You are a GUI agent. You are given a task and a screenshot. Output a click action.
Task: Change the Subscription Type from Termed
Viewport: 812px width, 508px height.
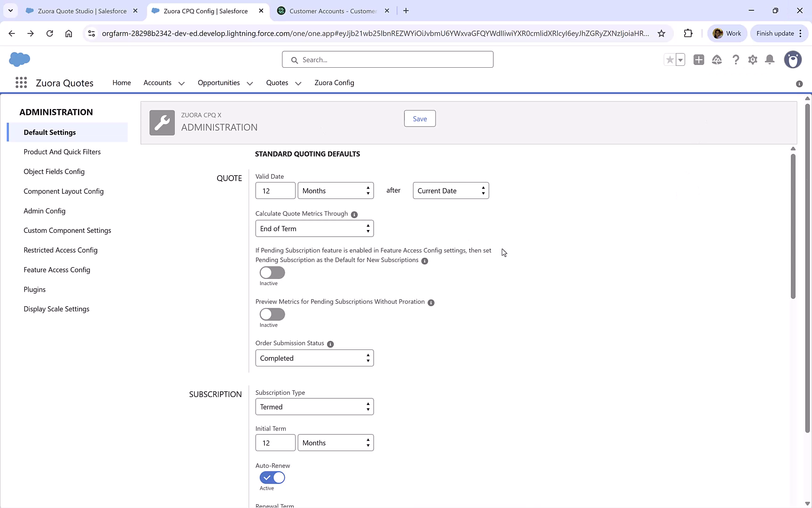click(314, 406)
